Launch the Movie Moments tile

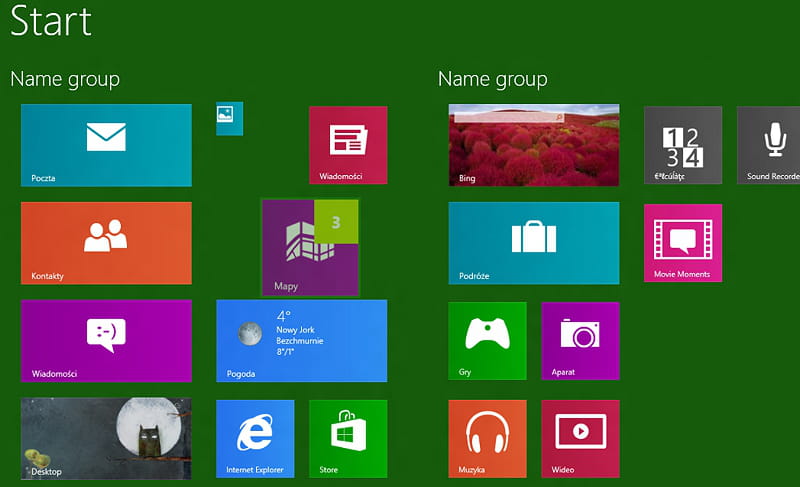(683, 242)
